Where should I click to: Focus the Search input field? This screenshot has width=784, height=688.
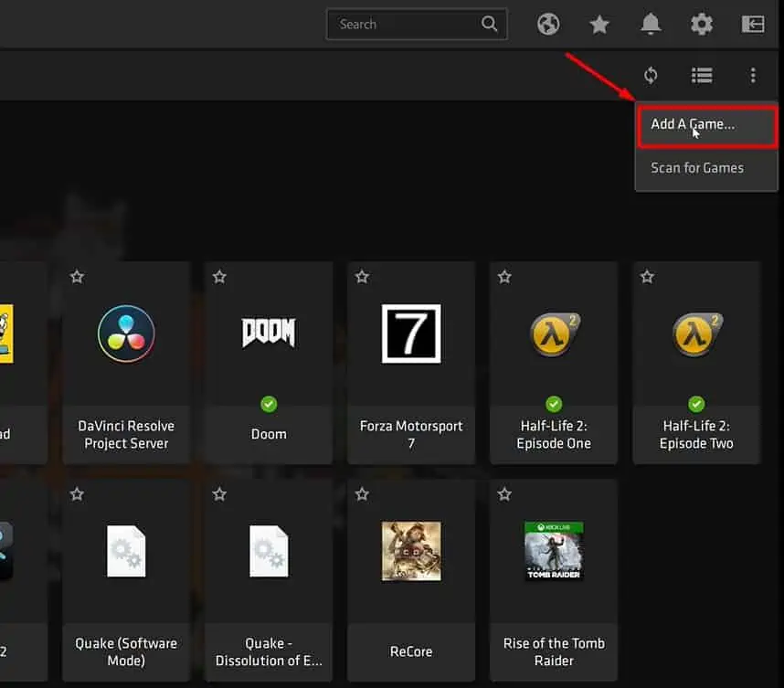tap(417, 24)
